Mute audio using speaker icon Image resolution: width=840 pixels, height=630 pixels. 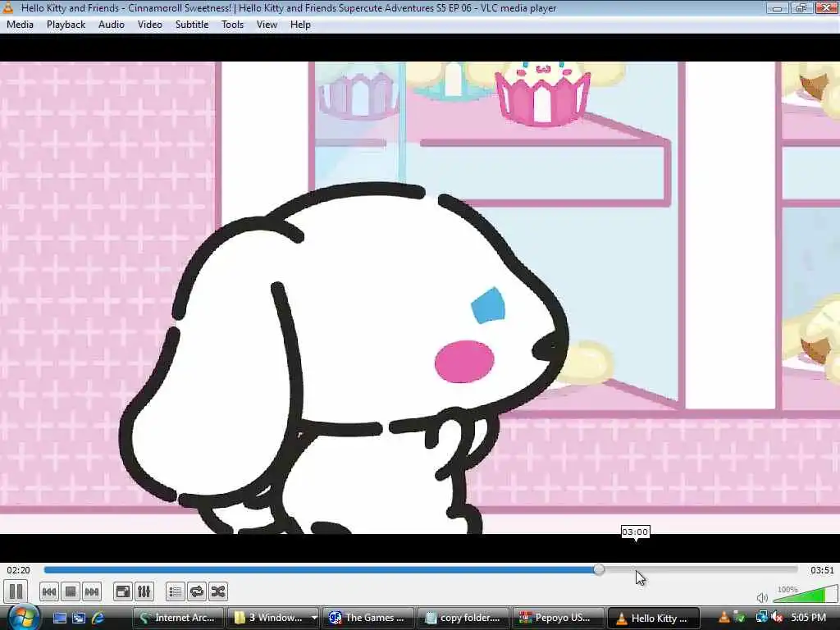(x=762, y=597)
